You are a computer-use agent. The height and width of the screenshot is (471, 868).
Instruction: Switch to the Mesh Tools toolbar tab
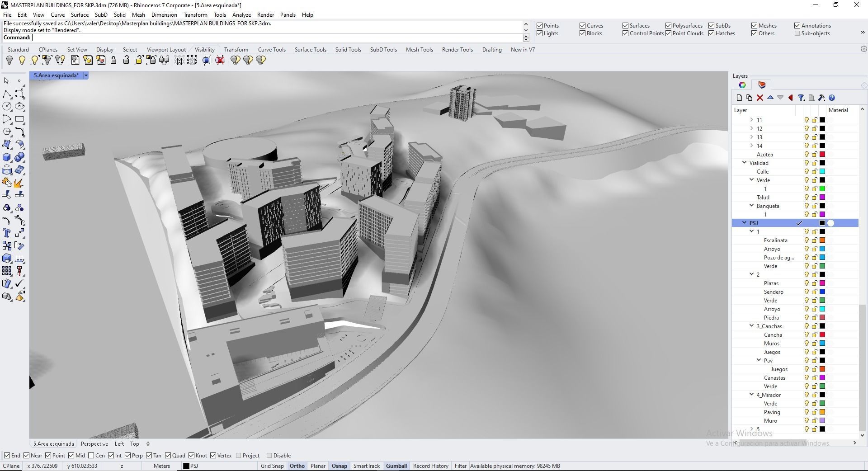coord(419,50)
